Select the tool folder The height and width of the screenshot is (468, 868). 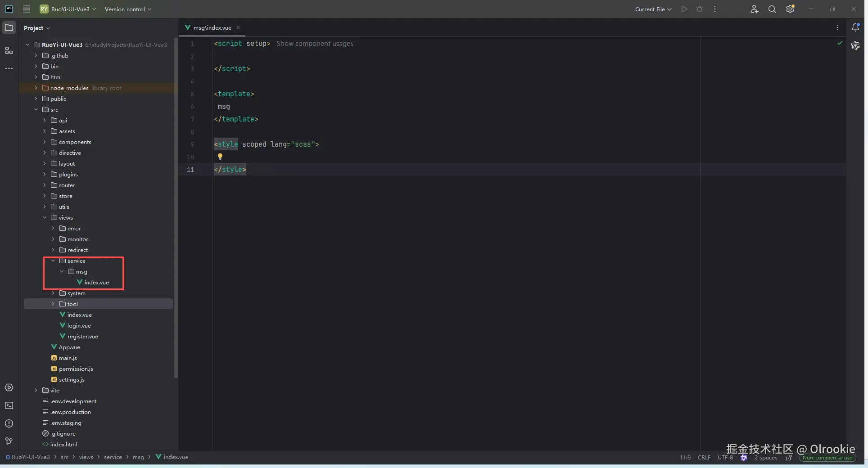[x=72, y=304]
